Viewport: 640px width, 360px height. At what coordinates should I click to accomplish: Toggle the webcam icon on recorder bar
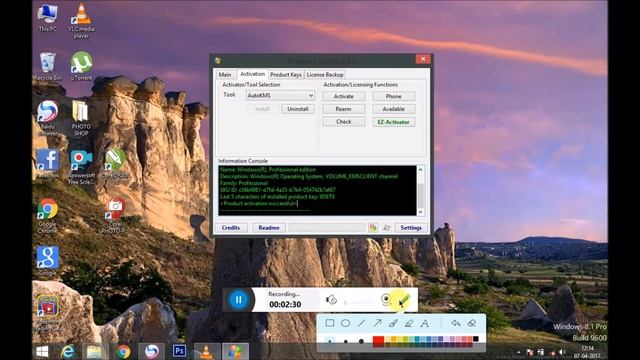[386, 300]
